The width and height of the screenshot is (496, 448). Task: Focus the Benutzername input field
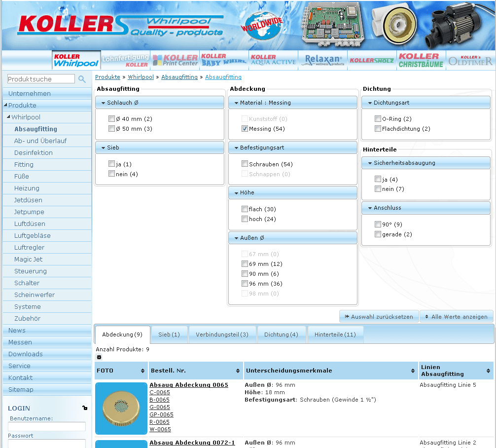pyautogui.click(x=47, y=426)
